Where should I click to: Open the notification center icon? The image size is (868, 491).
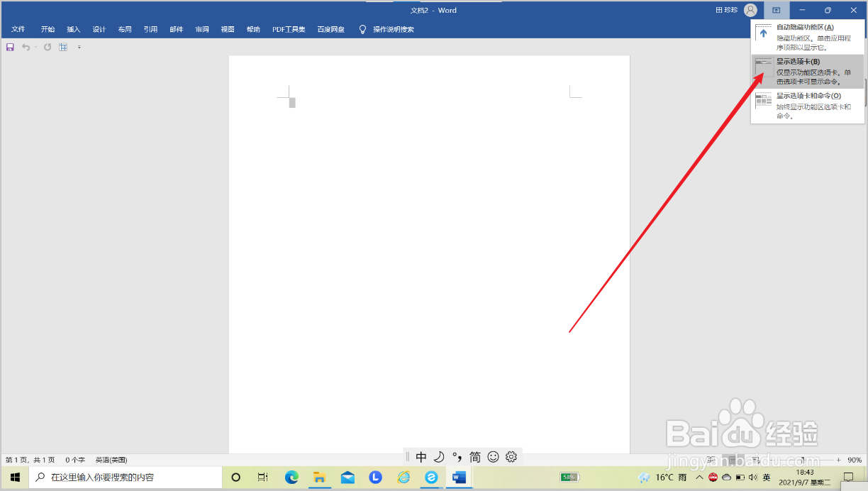tap(848, 478)
